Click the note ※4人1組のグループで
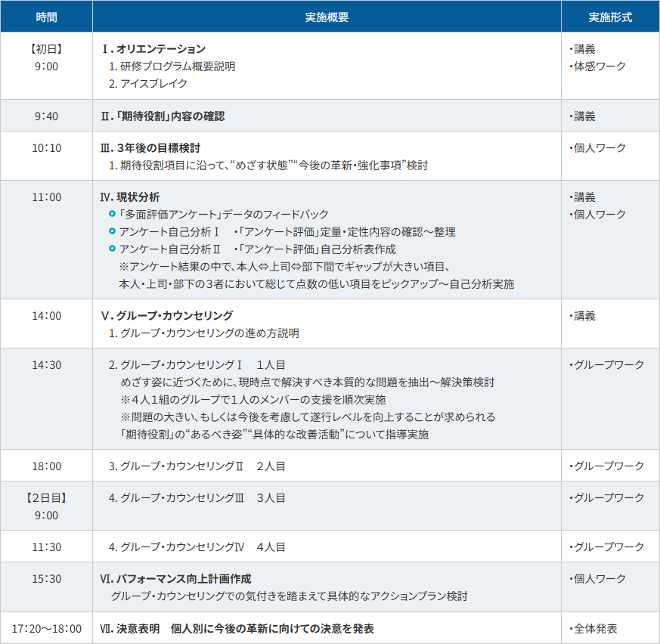This screenshot has width=660, height=644. tap(253, 399)
